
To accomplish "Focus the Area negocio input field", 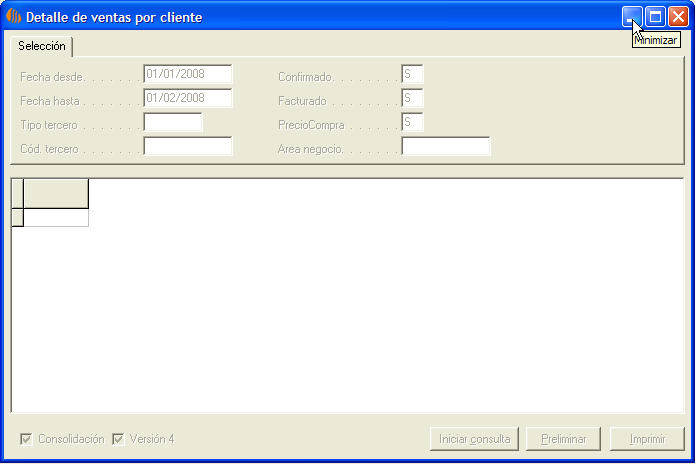I will (x=446, y=146).
